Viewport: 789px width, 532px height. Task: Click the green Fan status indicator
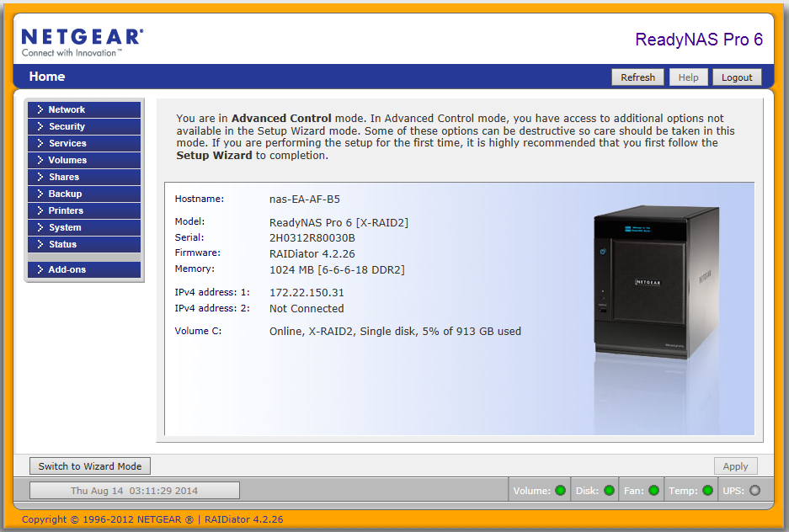point(653,490)
